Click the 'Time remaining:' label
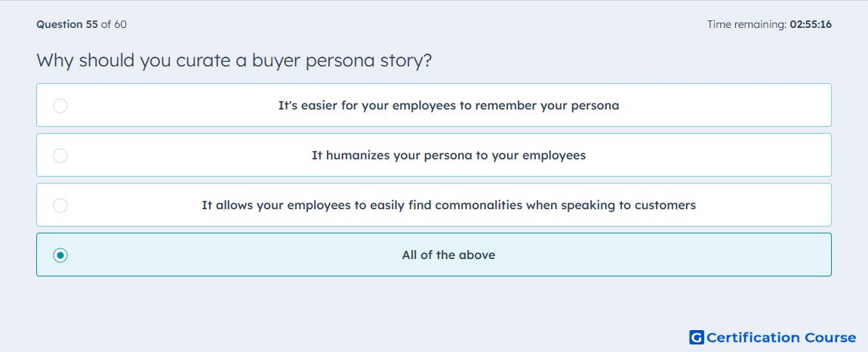This screenshot has width=868, height=352. point(746,24)
